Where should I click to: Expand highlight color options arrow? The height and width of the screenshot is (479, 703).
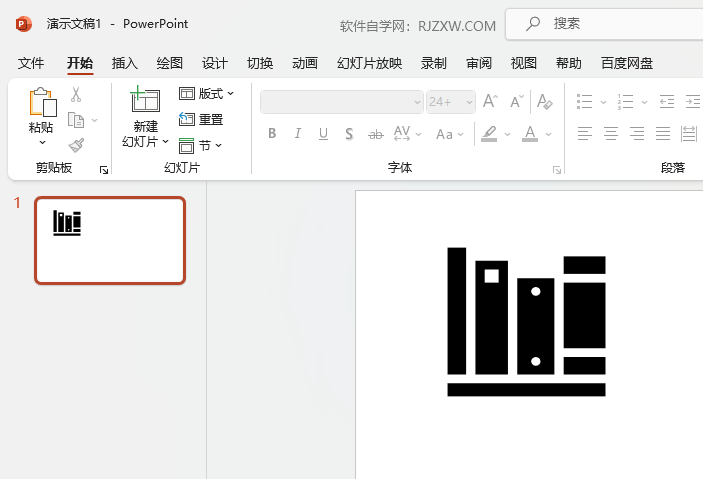click(x=508, y=134)
